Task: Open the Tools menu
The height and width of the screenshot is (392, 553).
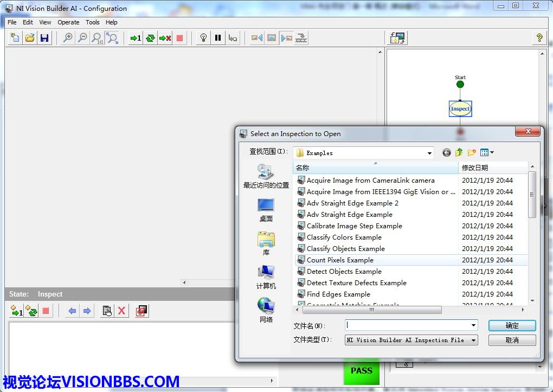Action: pyautogui.click(x=93, y=22)
